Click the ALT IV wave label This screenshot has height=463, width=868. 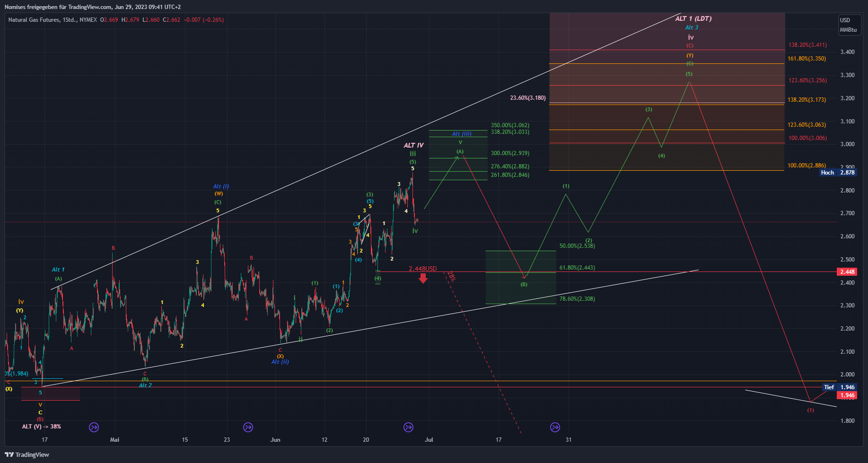pyautogui.click(x=413, y=145)
